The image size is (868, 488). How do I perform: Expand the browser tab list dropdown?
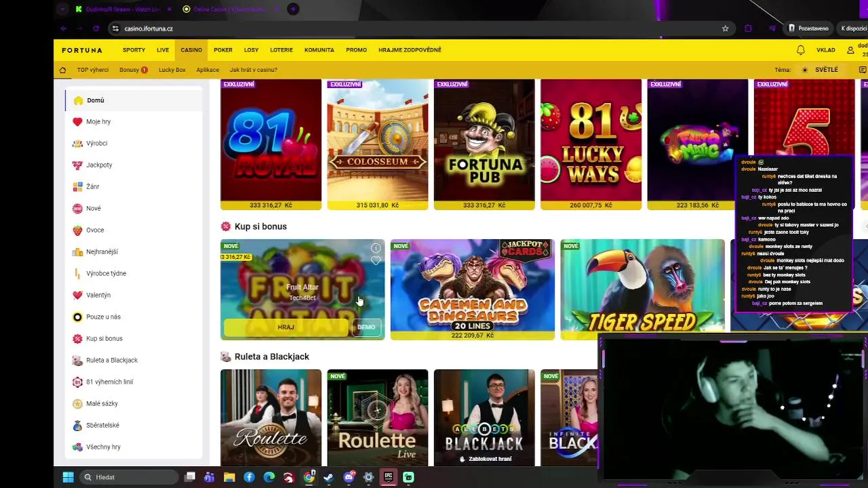(x=62, y=9)
